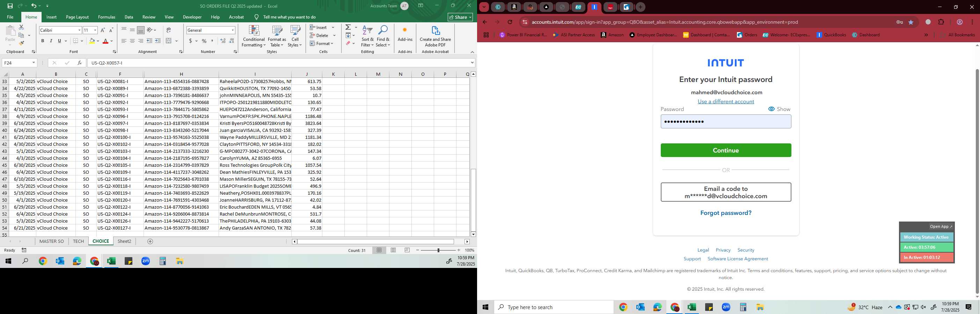The width and height of the screenshot is (980, 314).
Task: Expand the Name Box dropdown showing F24
Action: (x=34, y=63)
